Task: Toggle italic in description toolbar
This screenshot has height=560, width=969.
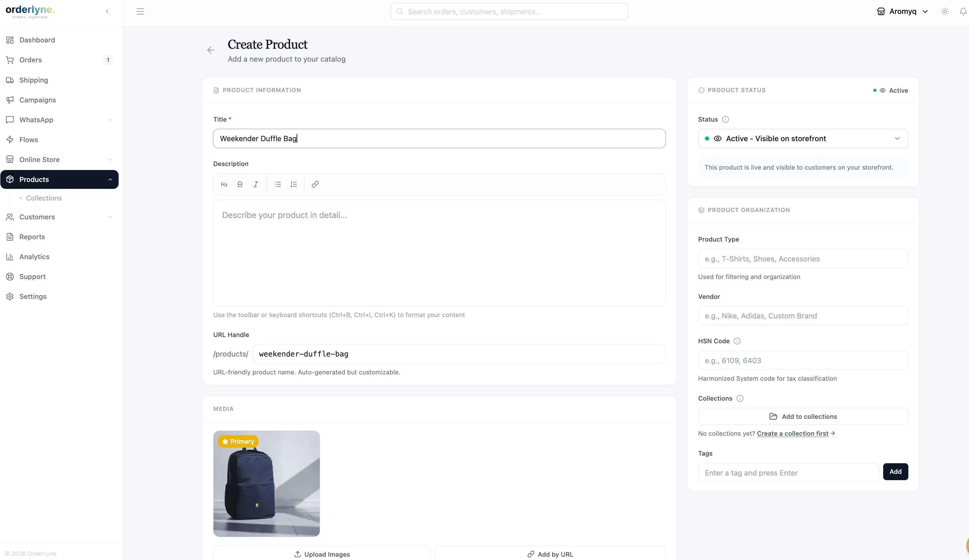Action: tap(256, 185)
